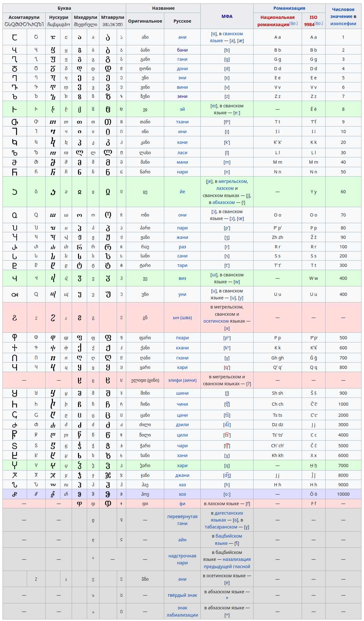Click the Русское column header
Screen dimensions: 364x621
(182, 21)
